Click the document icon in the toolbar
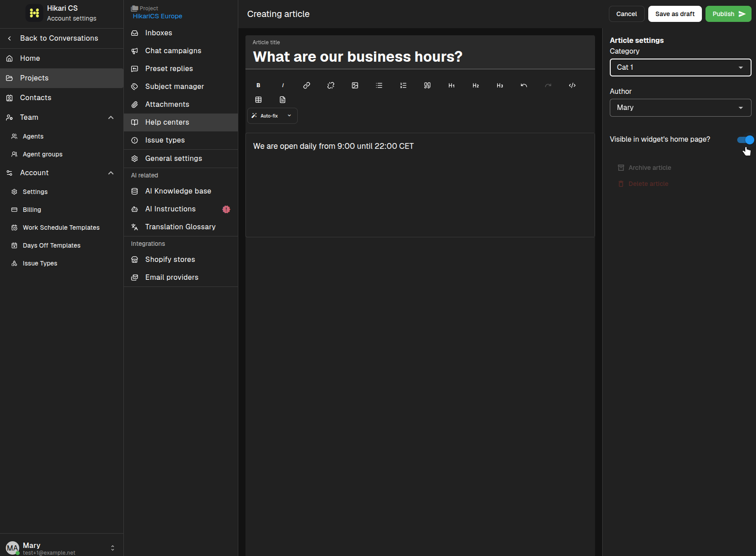756x556 pixels. [283, 100]
